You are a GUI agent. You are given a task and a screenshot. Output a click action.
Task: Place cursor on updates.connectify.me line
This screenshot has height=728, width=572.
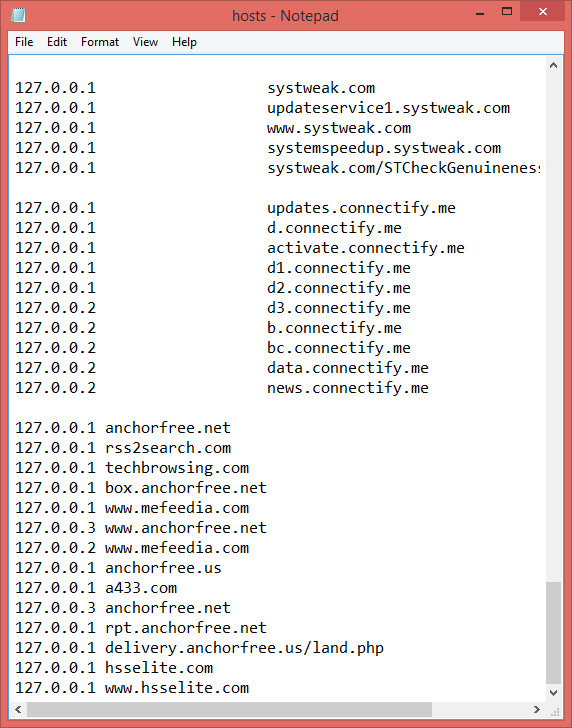235,208
